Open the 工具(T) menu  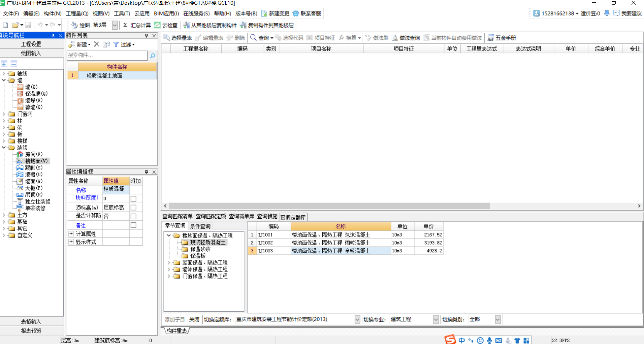122,13
